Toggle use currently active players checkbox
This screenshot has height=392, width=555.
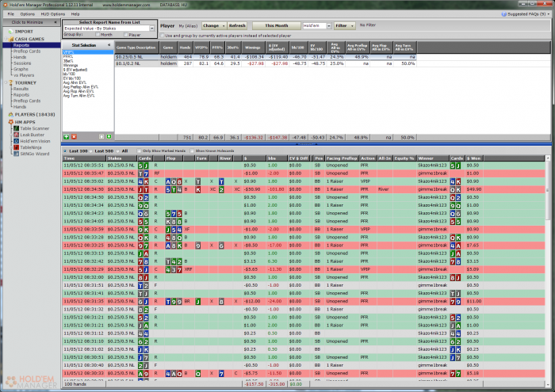(162, 36)
